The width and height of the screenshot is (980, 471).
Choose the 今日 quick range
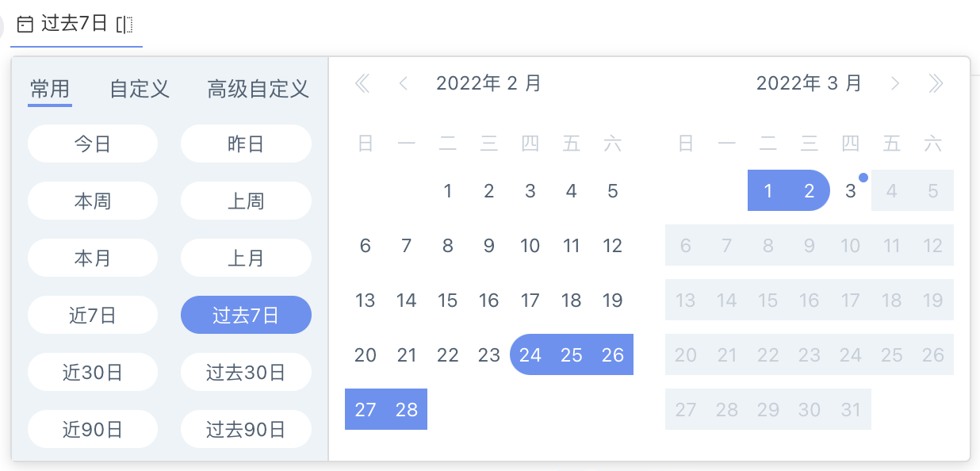(x=93, y=144)
